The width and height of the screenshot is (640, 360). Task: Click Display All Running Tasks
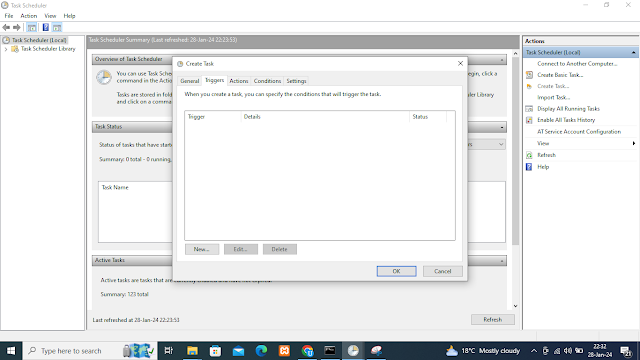(568, 109)
